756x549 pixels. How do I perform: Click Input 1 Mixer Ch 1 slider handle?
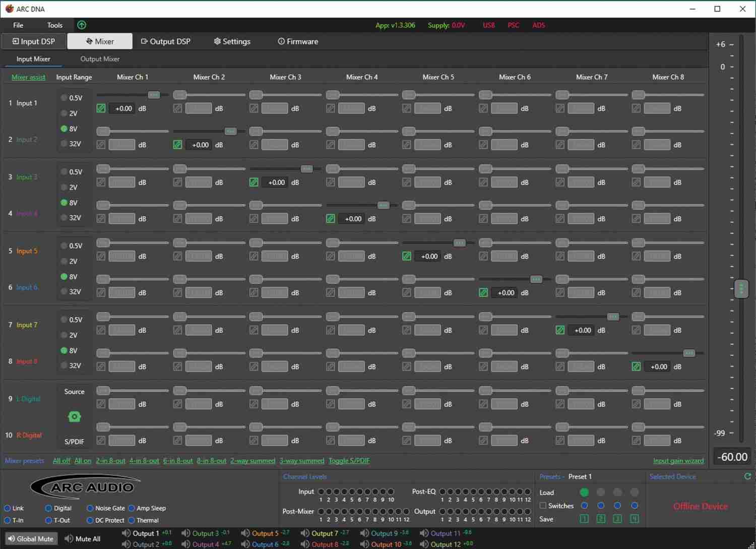click(x=154, y=95)
